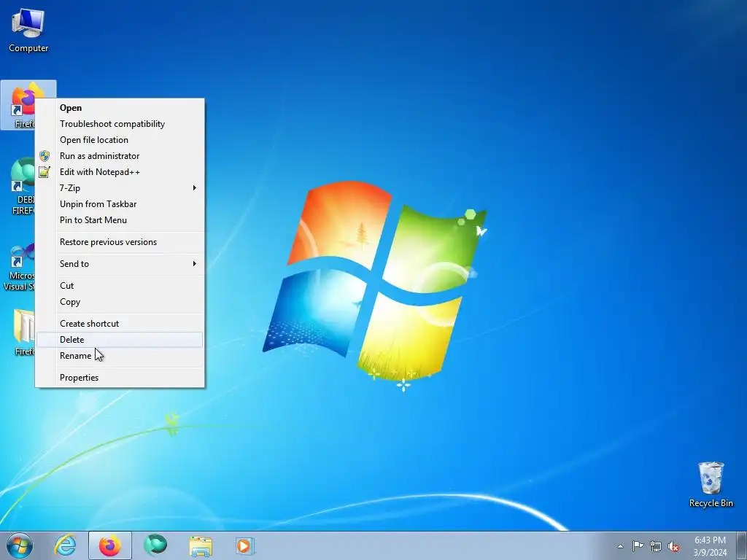Select Rename in context menu
This screenshot has width=747, height=560.
click(x=120, y=356)
